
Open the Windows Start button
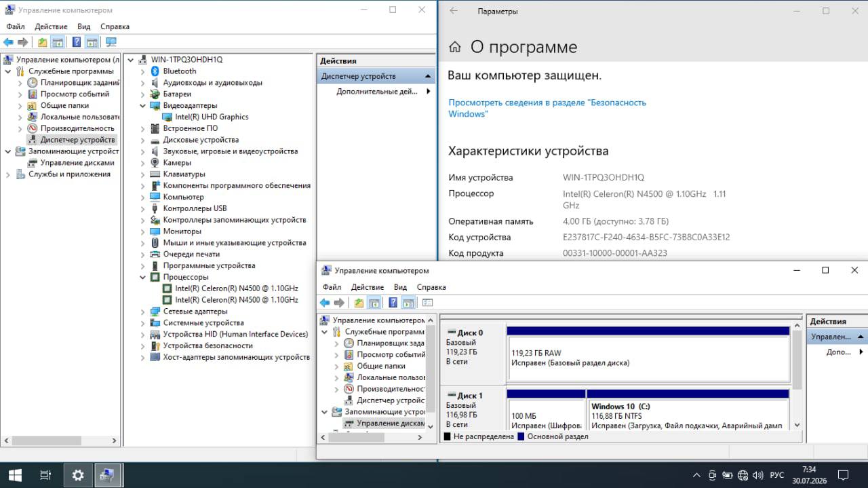coord(14,475)
